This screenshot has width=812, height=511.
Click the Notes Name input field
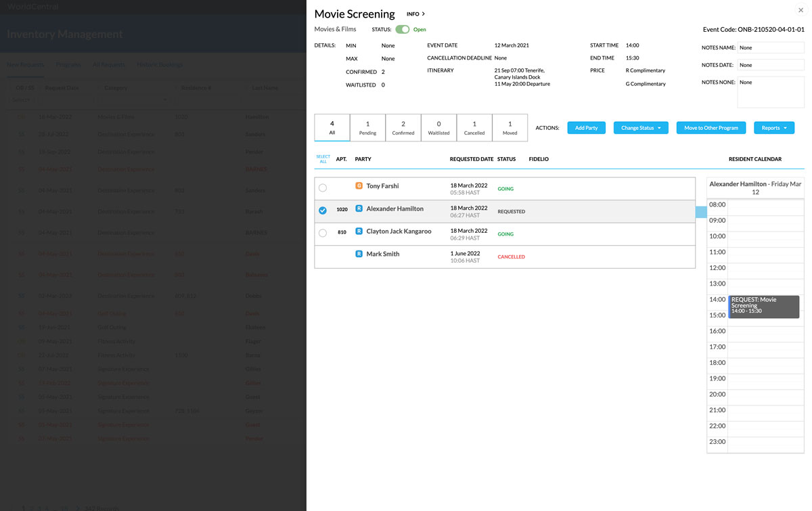[x=771, y=48]
